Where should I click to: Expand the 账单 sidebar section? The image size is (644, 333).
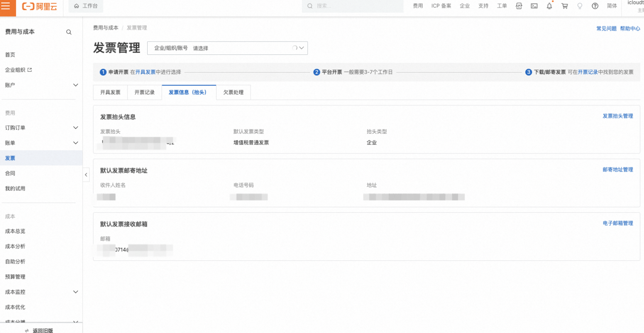coord(41,143)
